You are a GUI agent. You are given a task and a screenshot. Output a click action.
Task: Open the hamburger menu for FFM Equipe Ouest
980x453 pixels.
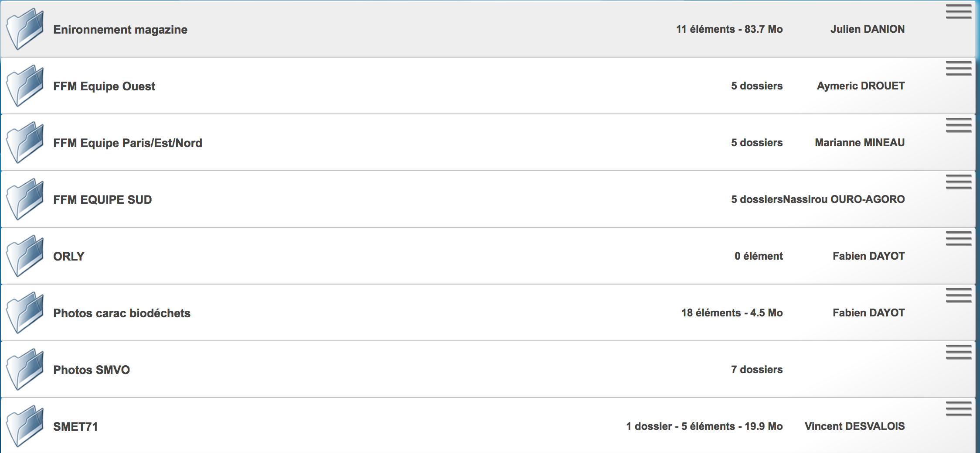(x=958, y=69)
